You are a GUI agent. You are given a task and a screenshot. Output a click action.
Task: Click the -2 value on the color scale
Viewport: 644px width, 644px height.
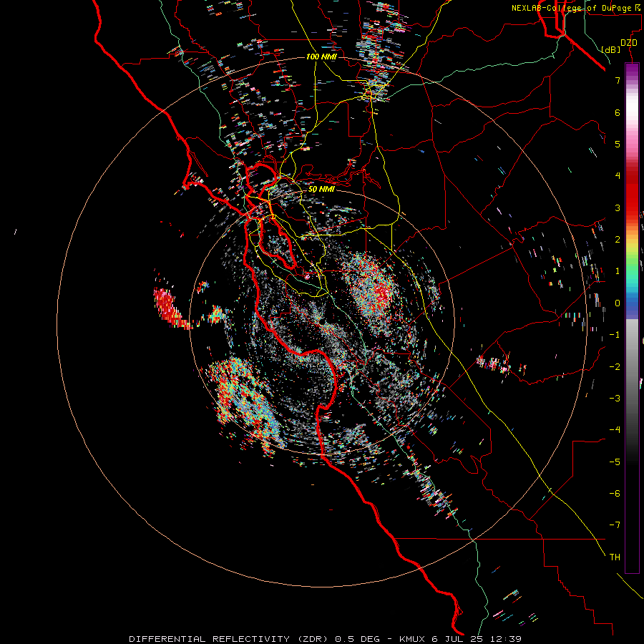click(x=615, y=366)
